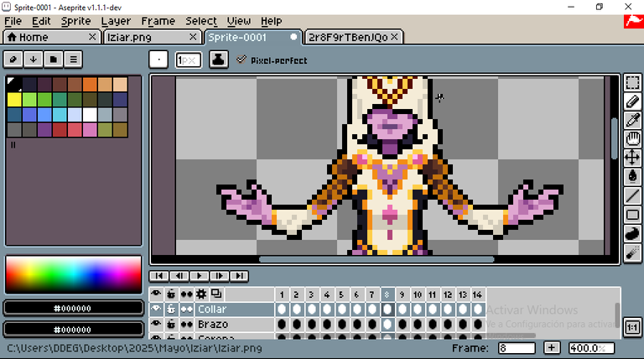Toggle continuous cels for Collar layer
The height and width of the screenshot is (359, 644).
(186, 309)
